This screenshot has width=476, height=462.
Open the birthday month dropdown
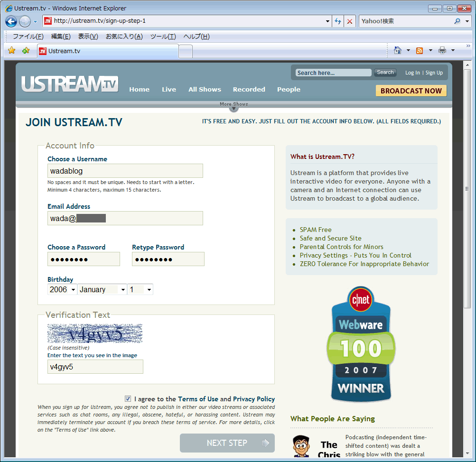[102, 289]
